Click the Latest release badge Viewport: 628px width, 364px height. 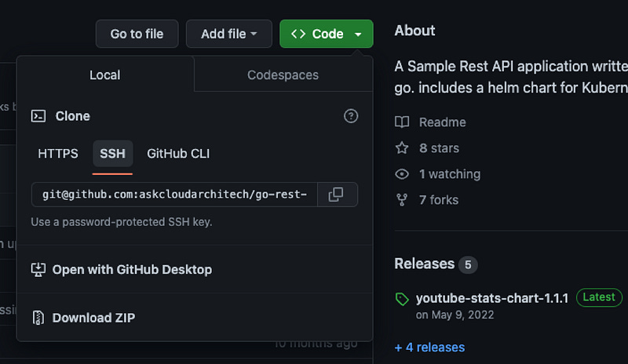click(x=599, y=297)
